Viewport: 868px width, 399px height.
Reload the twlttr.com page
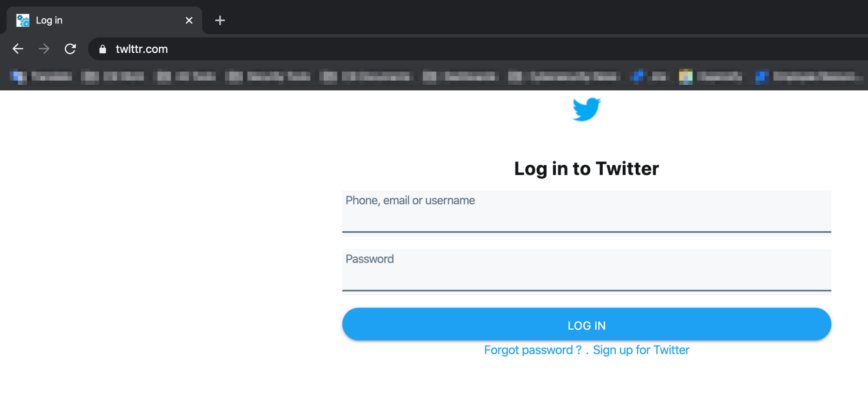[x=70, y=49]
